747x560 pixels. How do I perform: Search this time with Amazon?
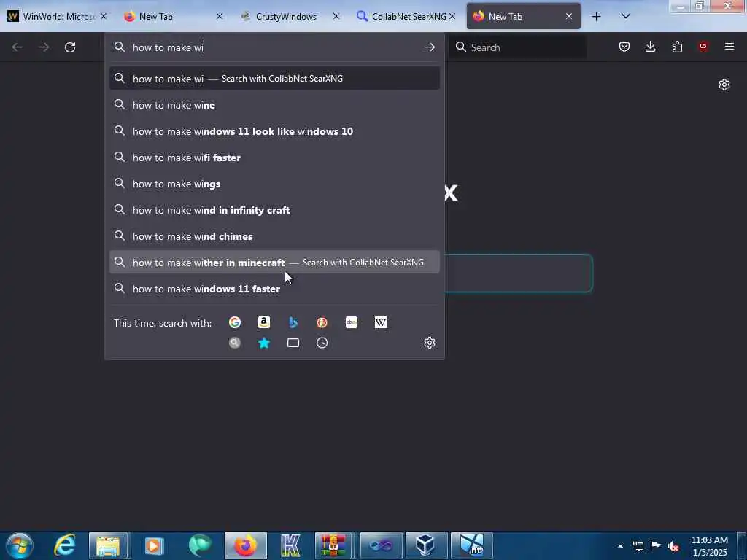point(264,322)
